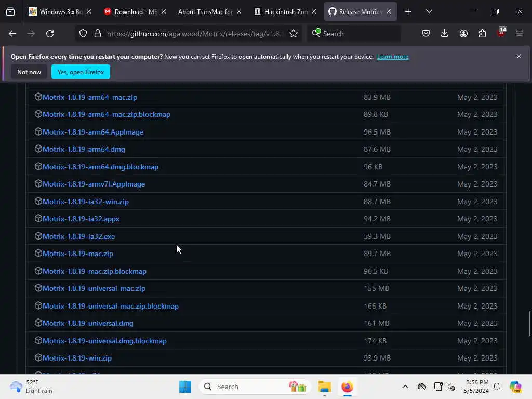This screenshot has height=399, width=532.
Task: Dismiss the Firefox startup notification
Action: [519, 56]
